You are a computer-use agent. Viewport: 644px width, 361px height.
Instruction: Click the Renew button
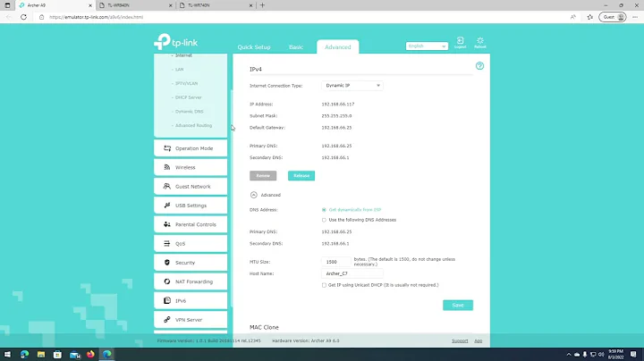[x=263, y=175]
